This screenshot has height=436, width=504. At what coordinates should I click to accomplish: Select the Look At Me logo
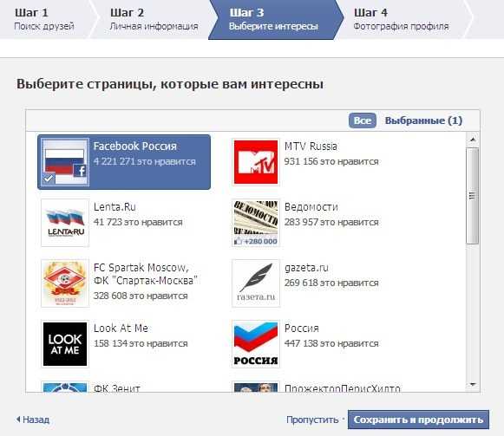click(65, 344)
